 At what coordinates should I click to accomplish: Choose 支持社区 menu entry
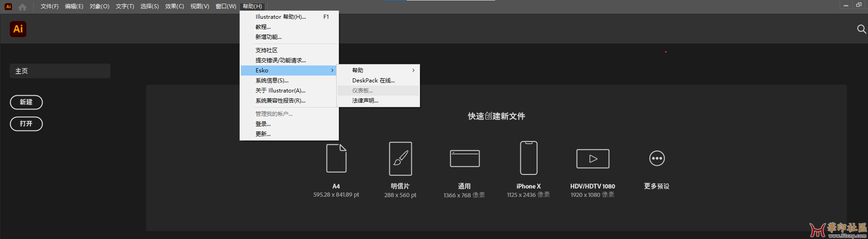tap(289, 50)
